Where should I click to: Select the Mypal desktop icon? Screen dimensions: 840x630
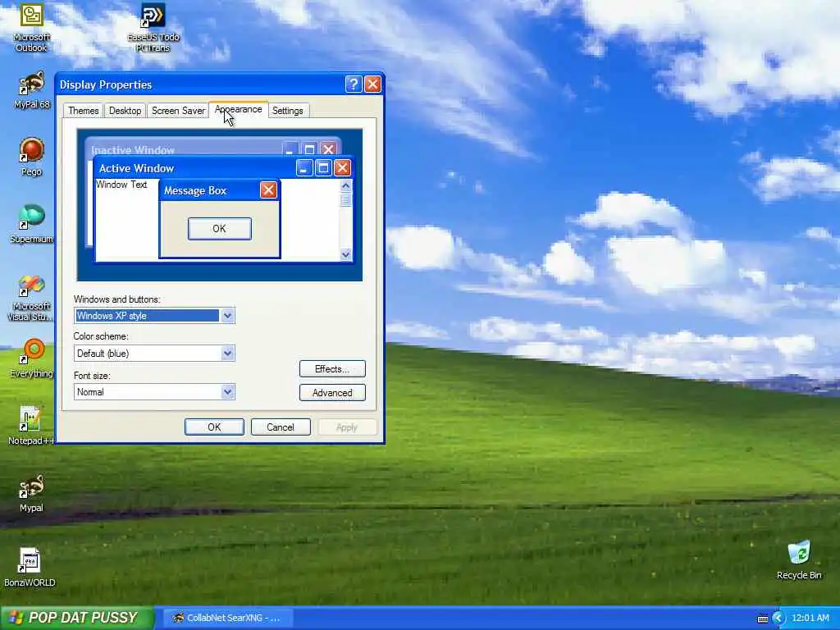click(32, 493)
